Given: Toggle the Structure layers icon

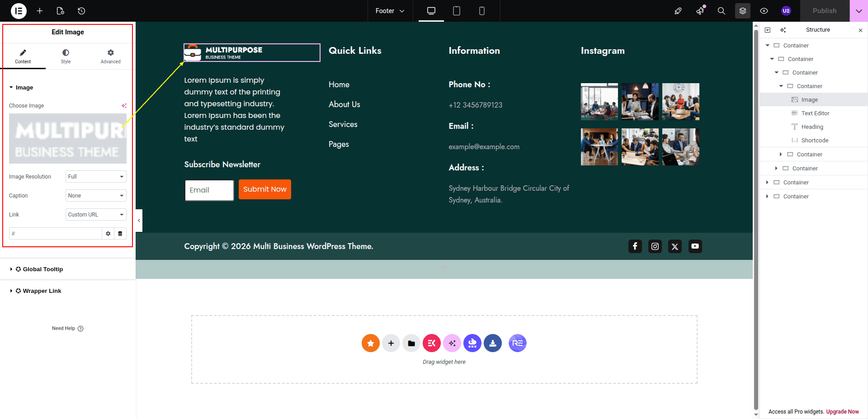Looking at the screenshot, I should 743,11.
